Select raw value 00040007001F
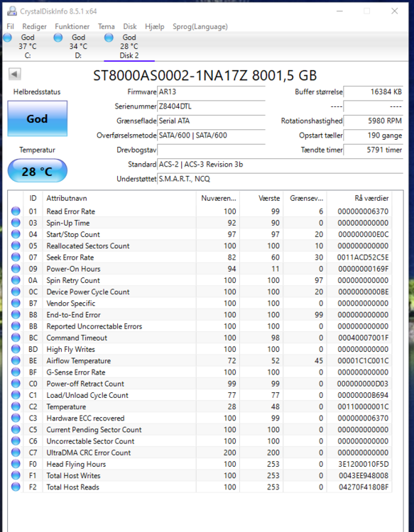This screenshot has height=532, width=414. (x=364, y=338)
